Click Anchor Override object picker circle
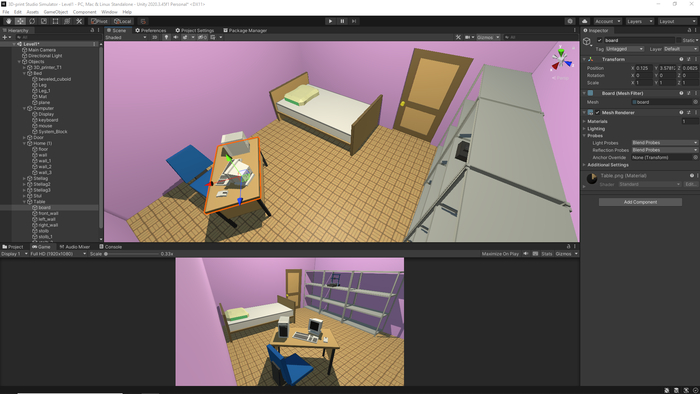Viewport: 700px width, 394px height. tap(695, 158)
